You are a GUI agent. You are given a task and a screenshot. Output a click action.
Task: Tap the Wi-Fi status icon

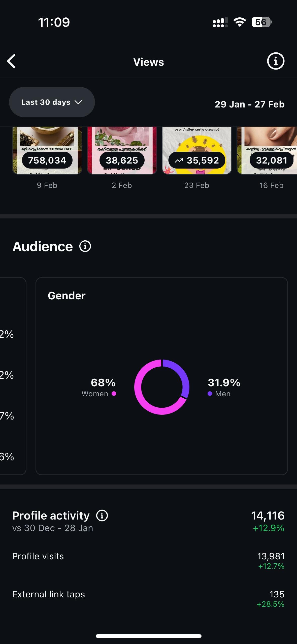click(x=240, y=22)
